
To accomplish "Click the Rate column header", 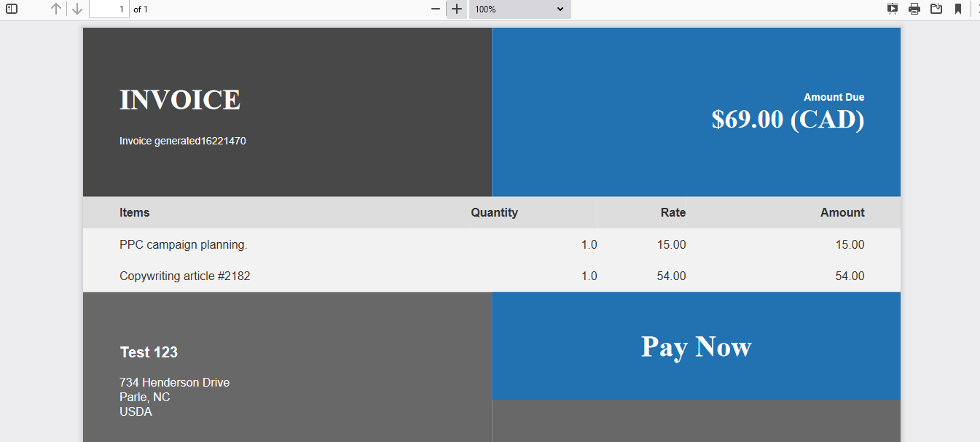I will pos(673,212).
